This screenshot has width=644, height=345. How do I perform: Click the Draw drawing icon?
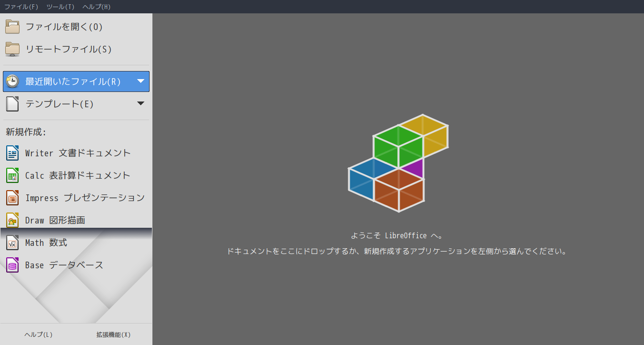click(x=12, y=220)
